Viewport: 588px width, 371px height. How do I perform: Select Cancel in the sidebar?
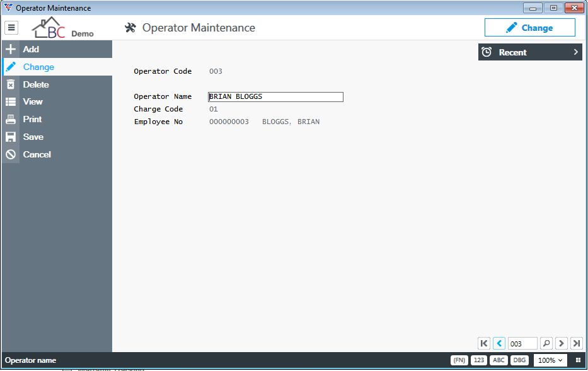pos(57,154)
